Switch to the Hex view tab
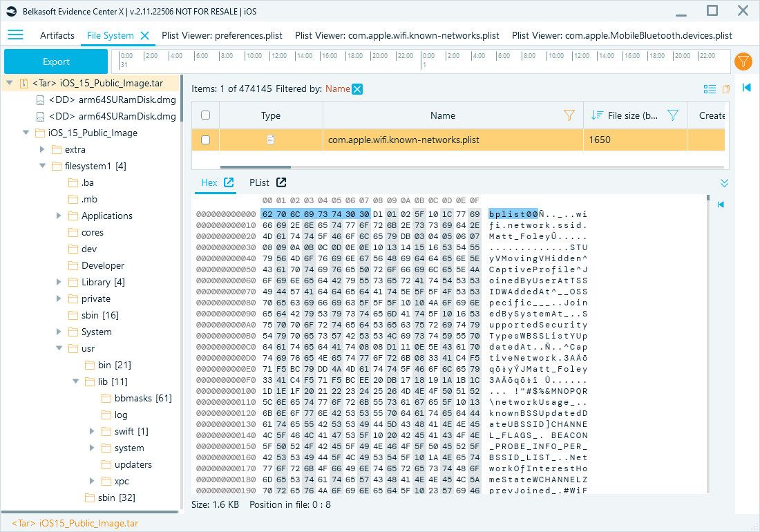The image size is (760, 532). coord(209,182)
